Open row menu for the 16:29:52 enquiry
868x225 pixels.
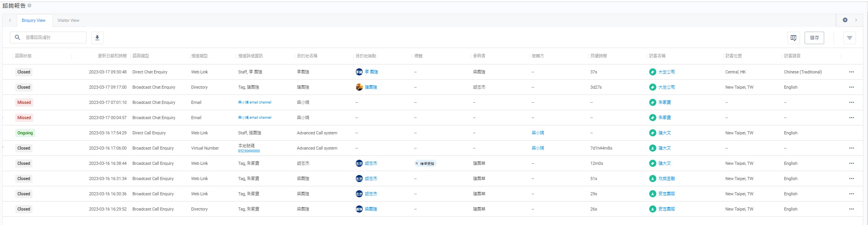(851, 209)
